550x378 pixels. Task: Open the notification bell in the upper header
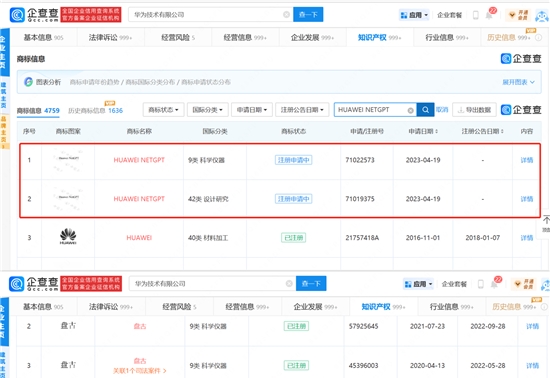(x=489, y=15)
